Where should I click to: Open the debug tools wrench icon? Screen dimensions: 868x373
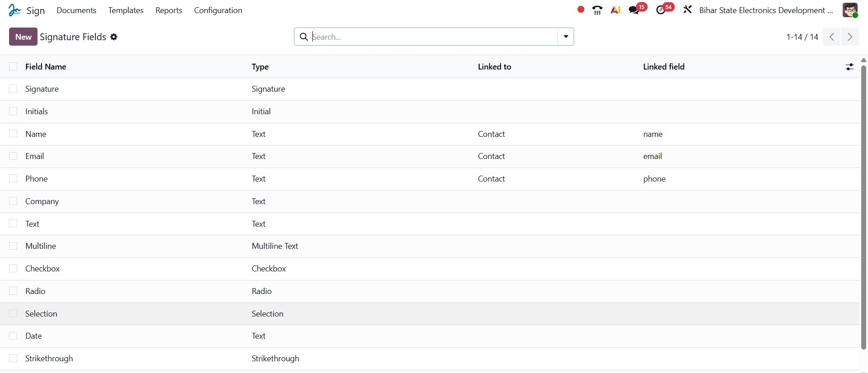[x=688, y=10]
